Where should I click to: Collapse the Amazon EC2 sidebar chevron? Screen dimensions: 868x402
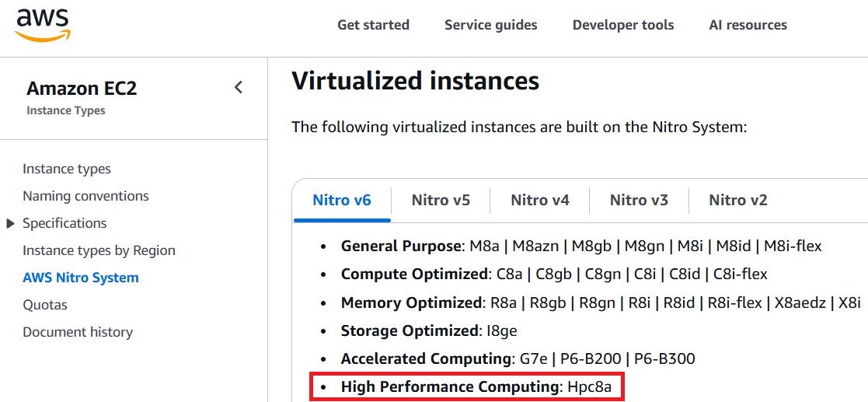(239, 87)
